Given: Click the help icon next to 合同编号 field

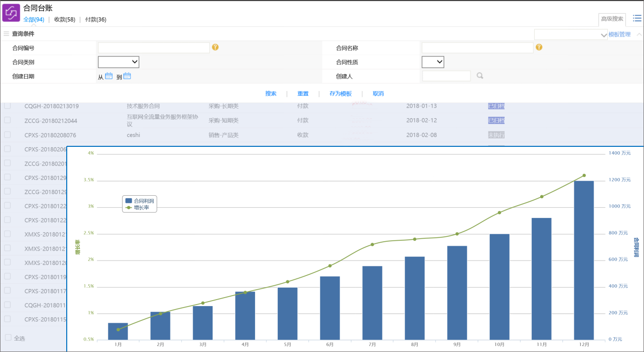Looking at the screenshot, I should 215,47.
